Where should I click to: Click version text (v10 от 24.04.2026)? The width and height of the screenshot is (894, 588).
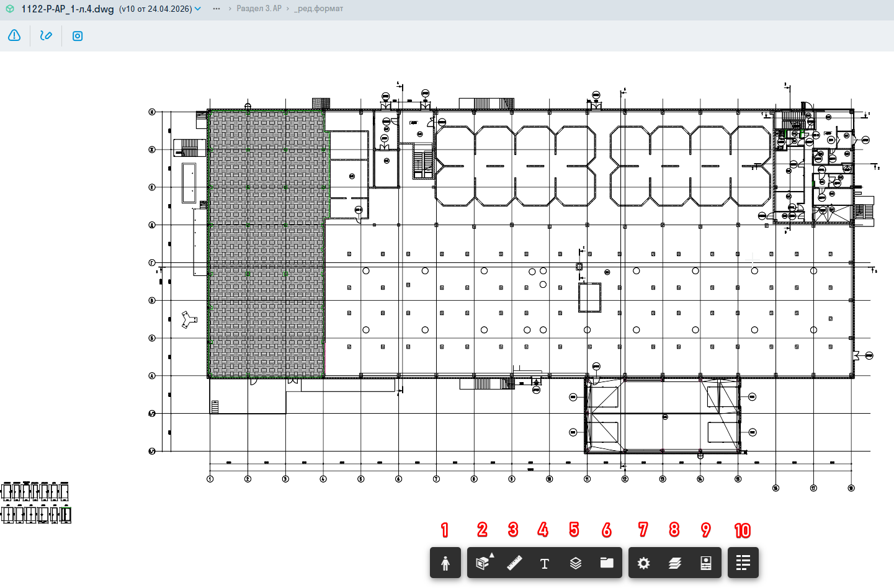coord(156,9)
